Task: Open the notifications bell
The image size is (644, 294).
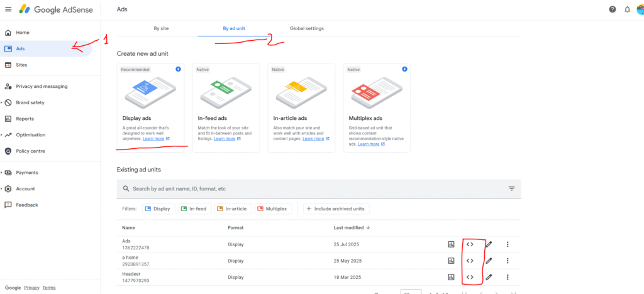Action: click(627, 9)
